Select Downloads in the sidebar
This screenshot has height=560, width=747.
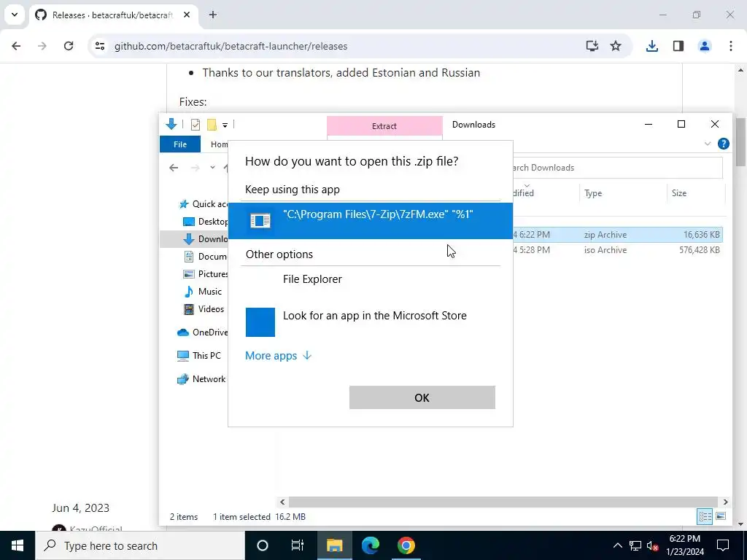pyautogui.click(x=206, y=239)
